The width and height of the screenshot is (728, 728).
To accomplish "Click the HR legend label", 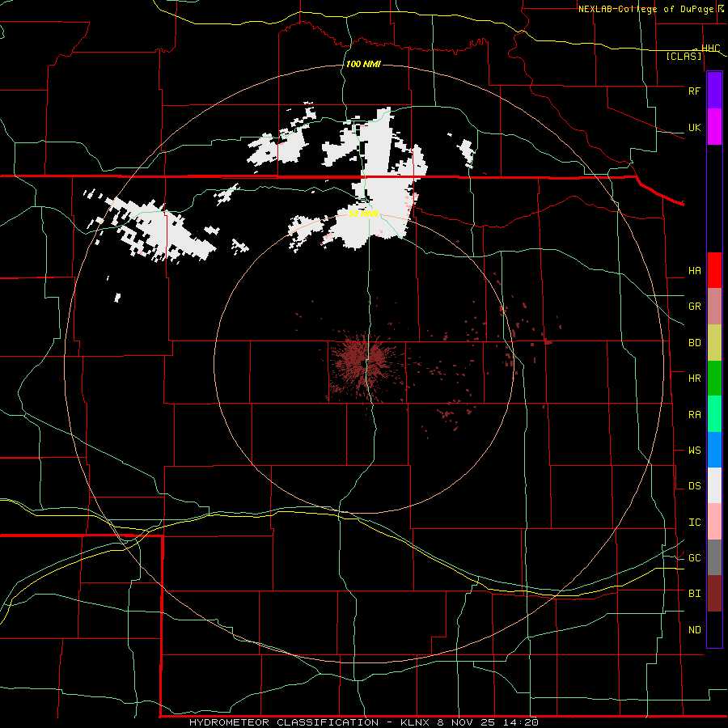I will coord(694,379).
